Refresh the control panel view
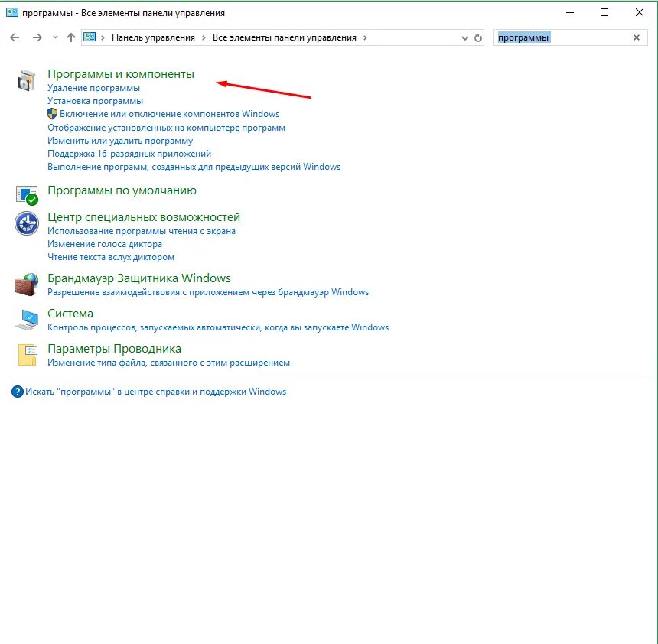This screenshot has width=658, height=644. pyautogui.click(x=478, y=37)
